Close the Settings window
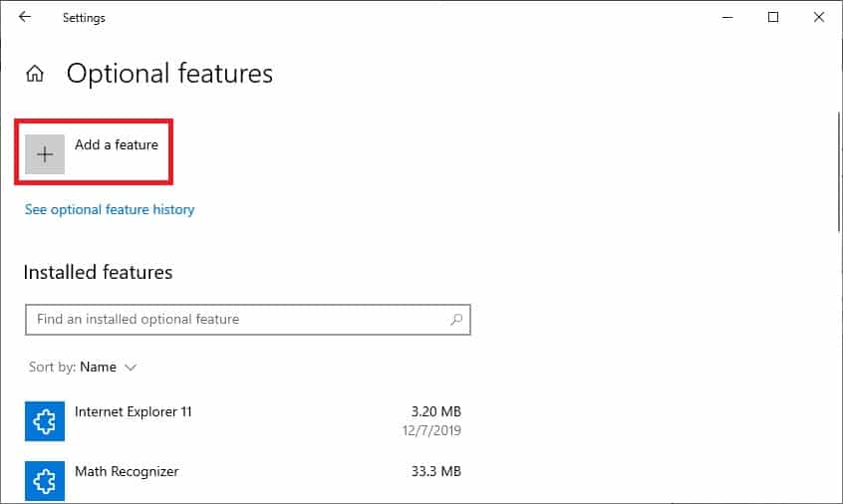This screenshot has width=843, height=504. pos(819,17)
